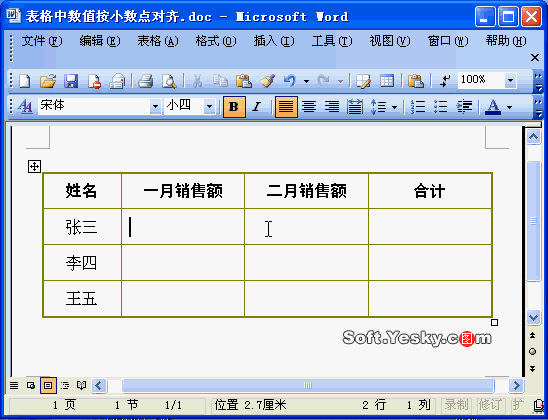
Task: Undo the last action
Action: pos(290,81)
